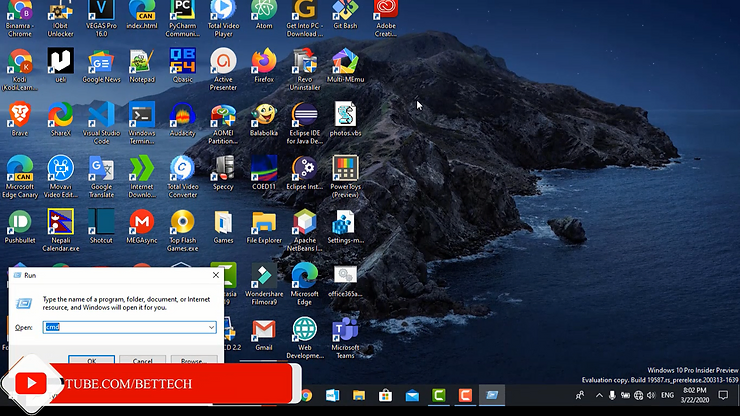Viewport: 740px width, 416px height.
Task: Open AOMEI Partition desktop shortcut
Action: [x=223, y=123]
